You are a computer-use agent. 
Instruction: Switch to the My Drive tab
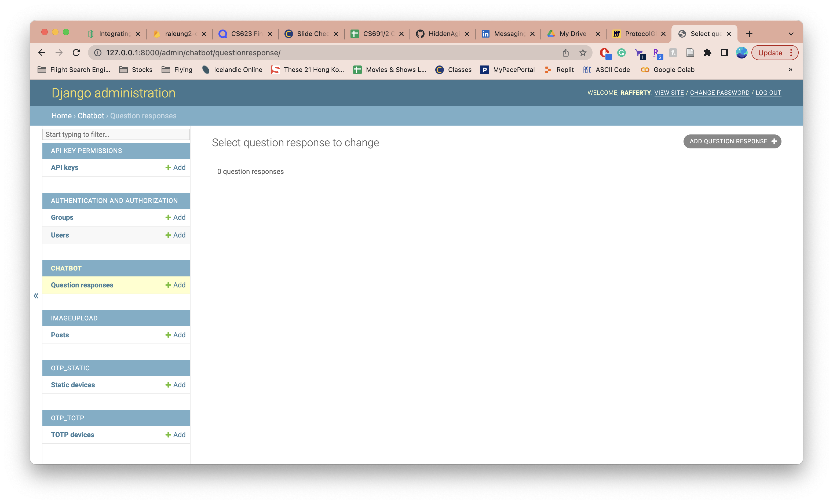point(572,34)
